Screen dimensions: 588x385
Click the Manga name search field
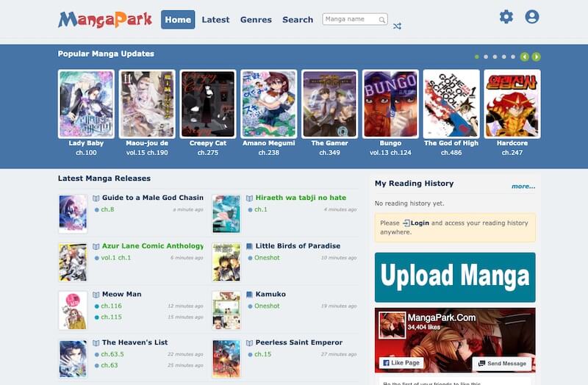click(x=355, y=19)
